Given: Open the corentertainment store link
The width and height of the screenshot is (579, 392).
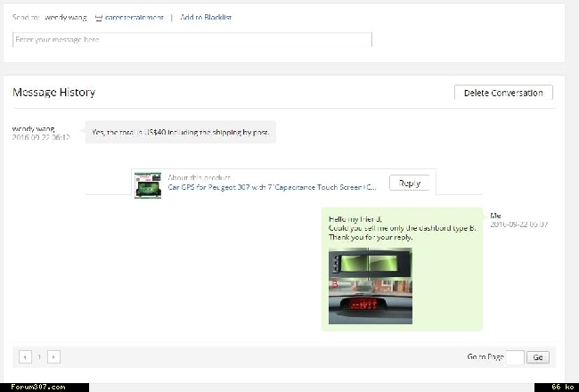Looking at the screenshot, I should pos(135,17).
